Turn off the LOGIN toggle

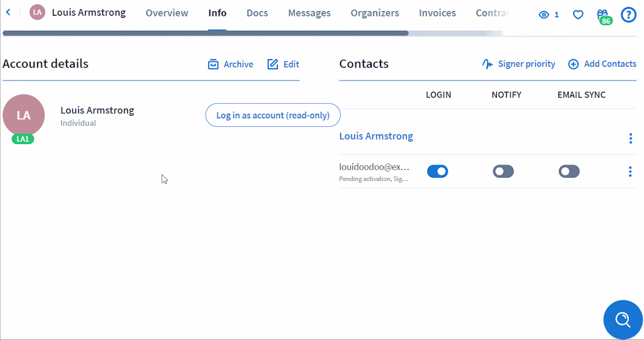(x=438, y=171)
